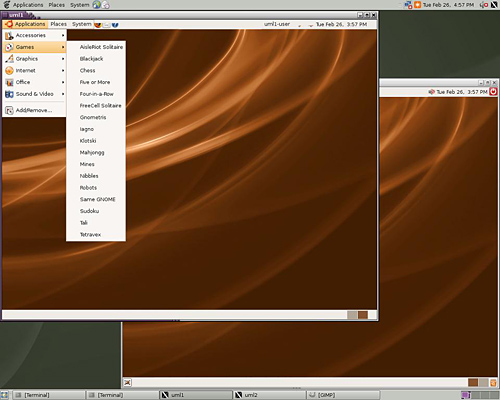Launch Blackjack from Games menu
Image resolution: width=500 pixels, height=400 pixels.
[96, 59]
